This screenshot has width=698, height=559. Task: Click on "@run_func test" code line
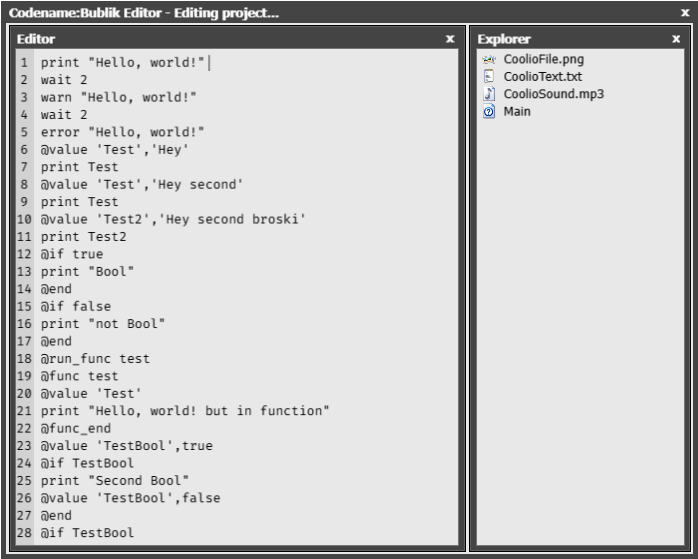[x=95, y=359]
